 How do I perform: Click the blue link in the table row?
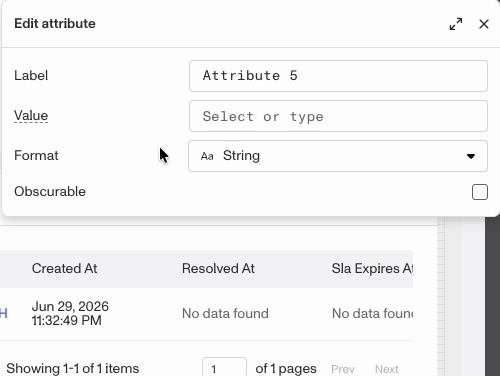4,313
